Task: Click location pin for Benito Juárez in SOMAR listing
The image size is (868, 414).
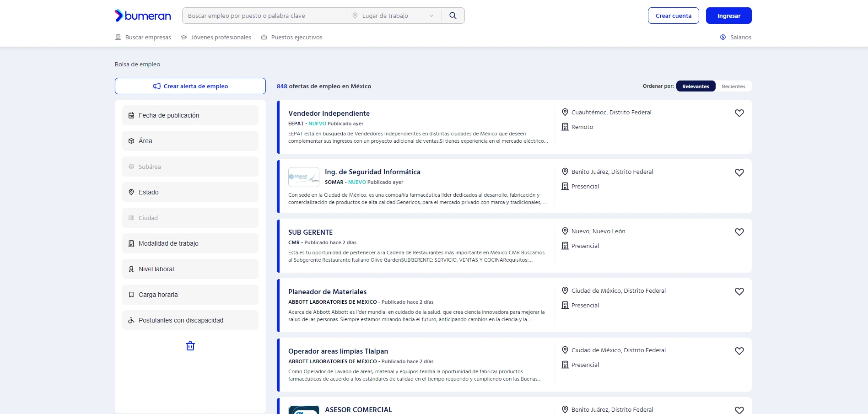Action: pos(565,172)
